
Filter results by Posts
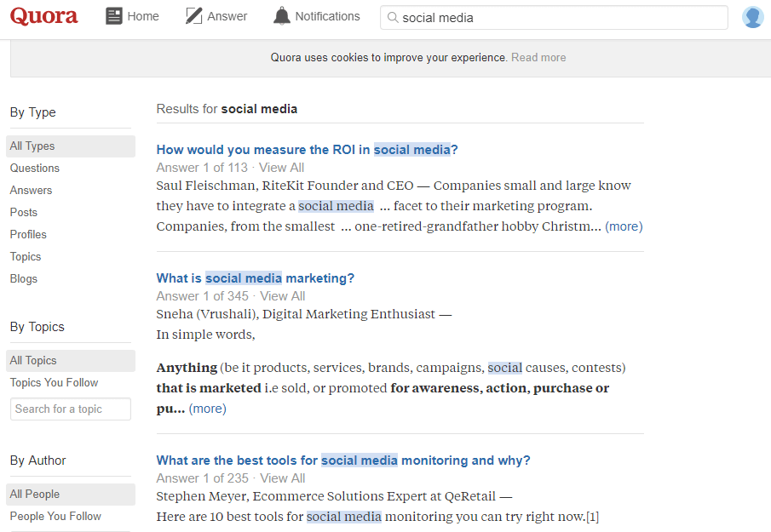point(24,212)
